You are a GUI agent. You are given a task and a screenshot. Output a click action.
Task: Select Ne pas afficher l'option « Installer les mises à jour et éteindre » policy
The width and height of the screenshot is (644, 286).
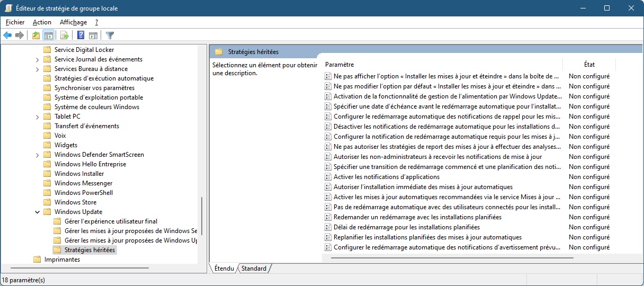pos(446,76)
